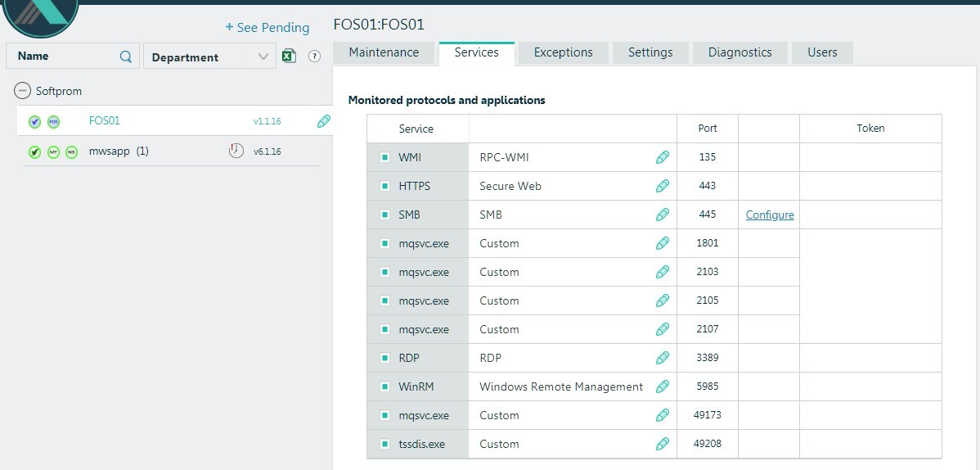
Task: Edit the Windows Remote Management service entry
Action: (x=663, y=386)
